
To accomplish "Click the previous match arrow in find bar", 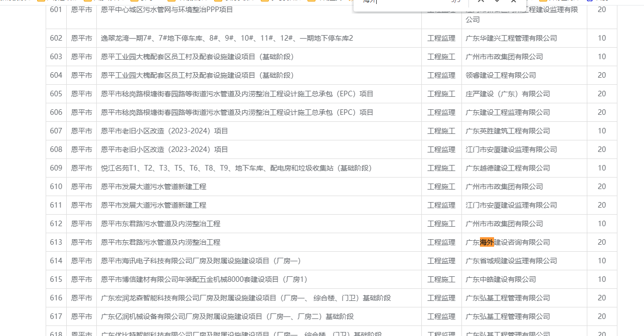I will coord(481,2).
